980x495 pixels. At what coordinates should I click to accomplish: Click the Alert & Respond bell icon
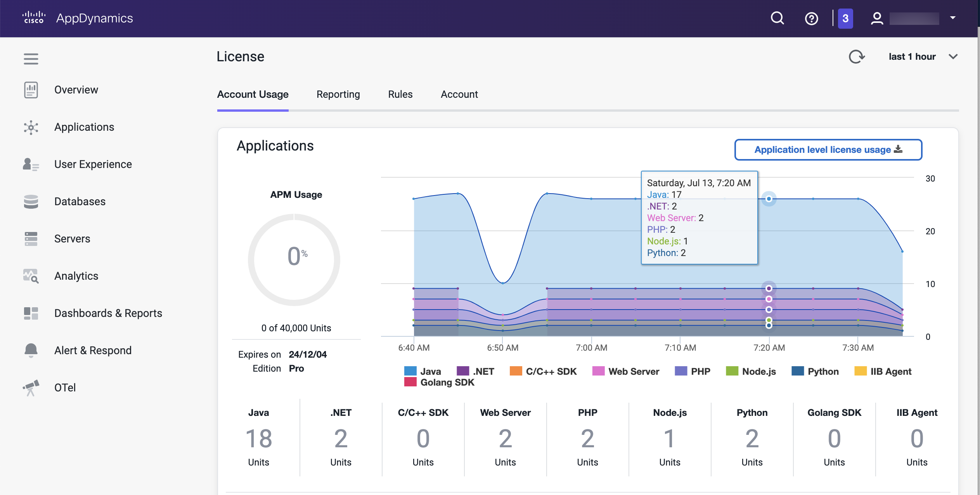(31, 350)
